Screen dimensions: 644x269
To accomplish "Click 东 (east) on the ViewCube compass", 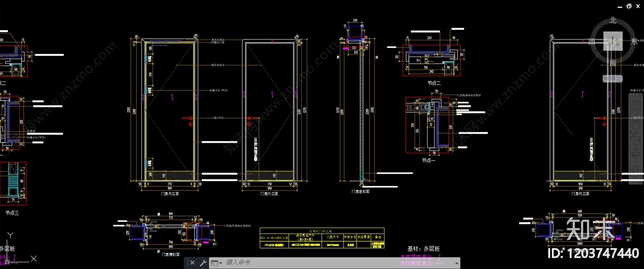I will [x=635, y=41].
